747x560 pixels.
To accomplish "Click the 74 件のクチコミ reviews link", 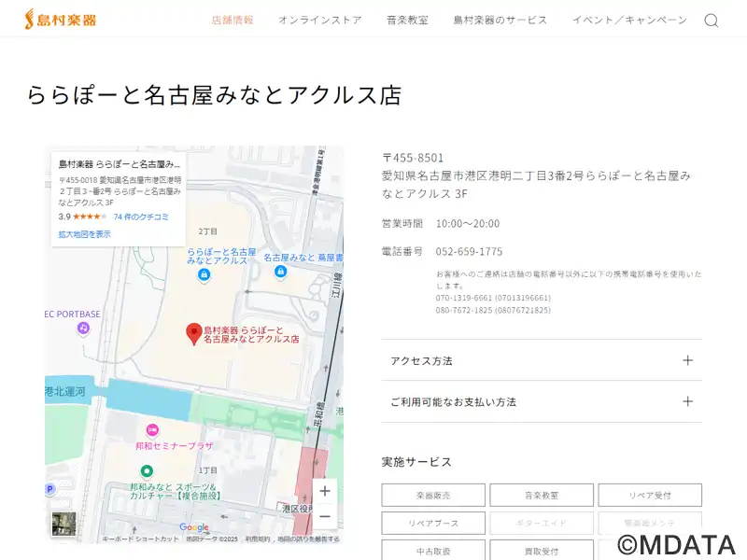I will pyautogui.click(x=141, y=217).
